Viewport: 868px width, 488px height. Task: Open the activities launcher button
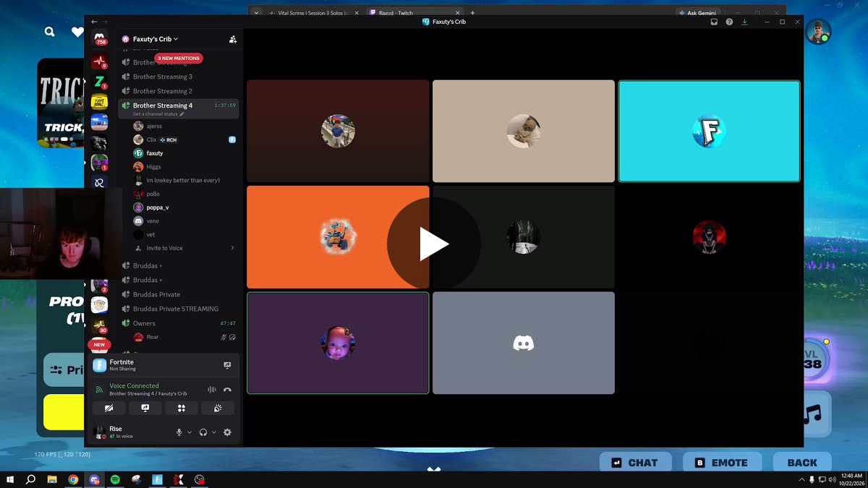pyautogui.click(x=182, y=408)
